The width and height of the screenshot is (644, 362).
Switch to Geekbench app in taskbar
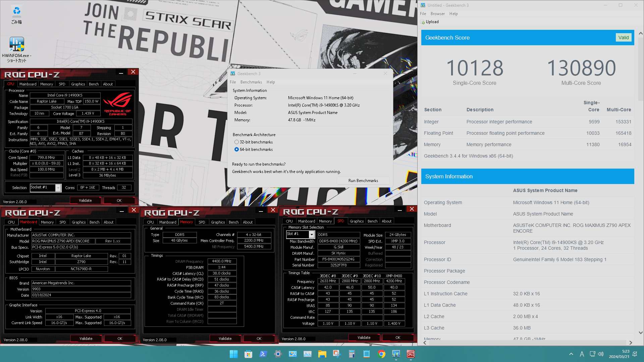(x=396, y=354)
